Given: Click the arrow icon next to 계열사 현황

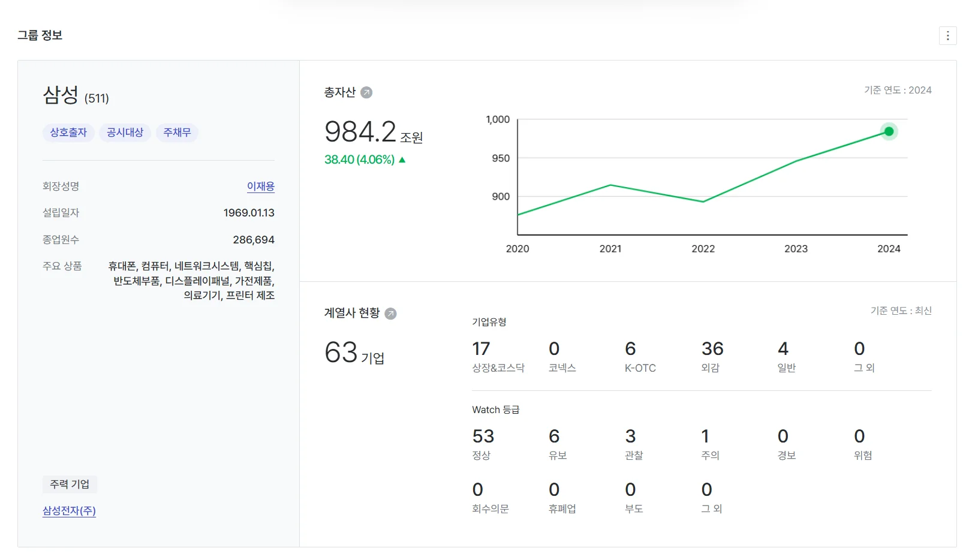Looking at the screenshot, I should click(390, 314).
